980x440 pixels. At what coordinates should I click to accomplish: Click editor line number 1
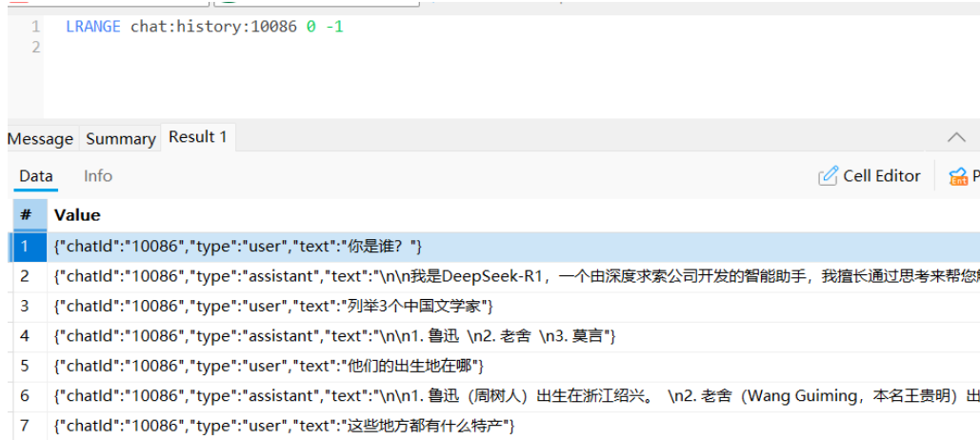pyautogui.click(x=35, y=28)
